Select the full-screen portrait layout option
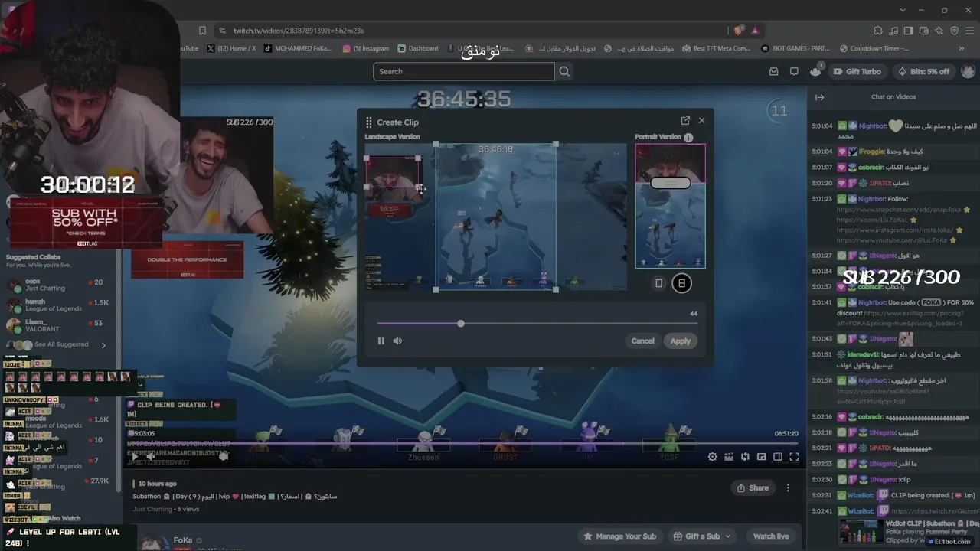The image size is (980, 551). coord(658,283)
